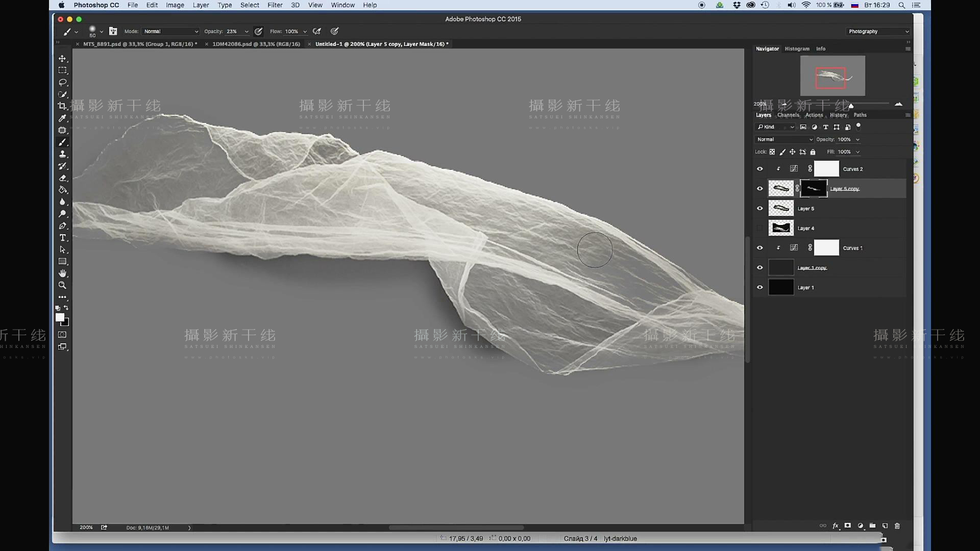The image size is (980, 551).
Task: Select the Eyedropper tool
Action: 62,118
